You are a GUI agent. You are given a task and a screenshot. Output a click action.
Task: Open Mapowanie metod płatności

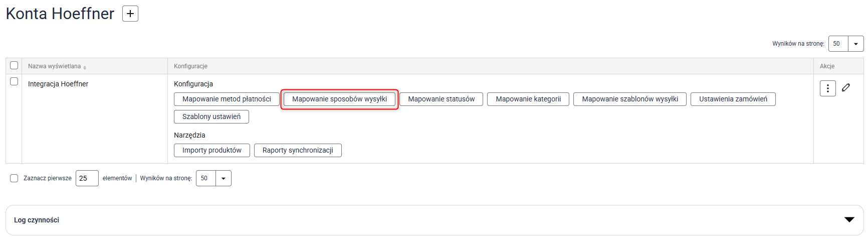click(227, 99)
